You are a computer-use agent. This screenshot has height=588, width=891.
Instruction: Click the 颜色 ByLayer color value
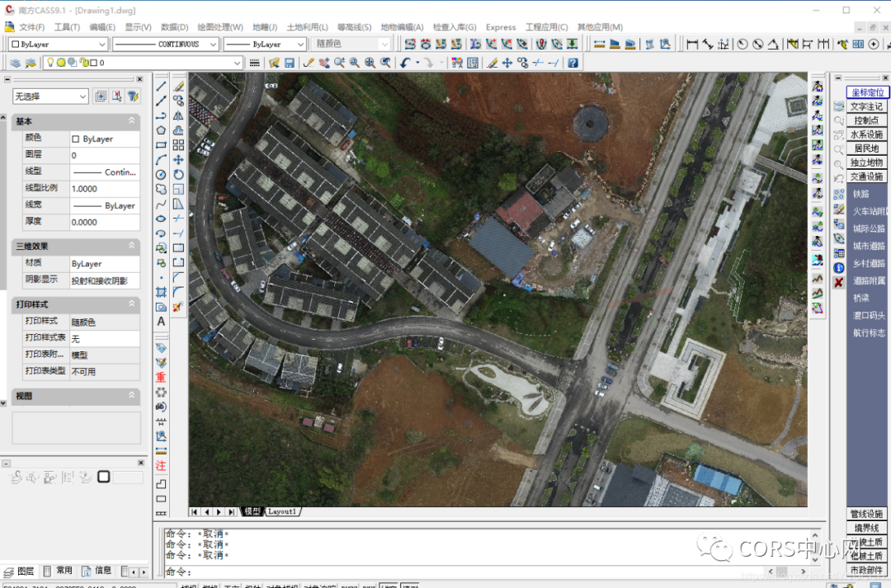coord(105,139)
